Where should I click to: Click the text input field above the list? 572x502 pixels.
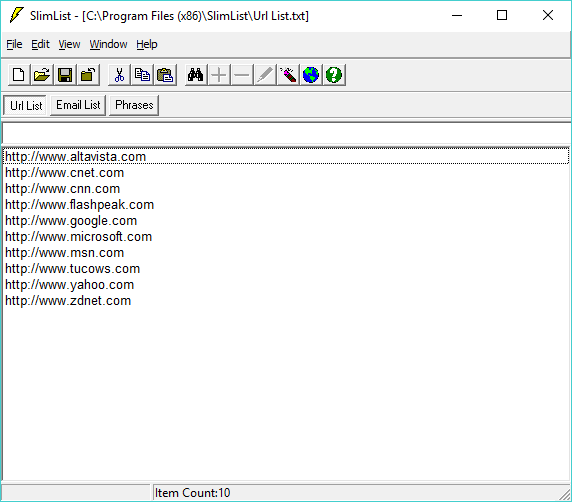[x=286, y=133]
